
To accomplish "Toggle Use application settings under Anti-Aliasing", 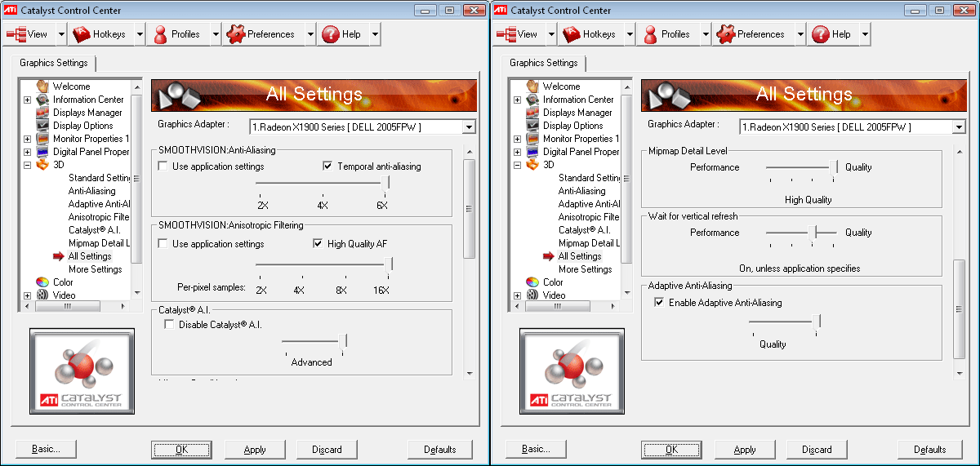I will pos(163,166).
